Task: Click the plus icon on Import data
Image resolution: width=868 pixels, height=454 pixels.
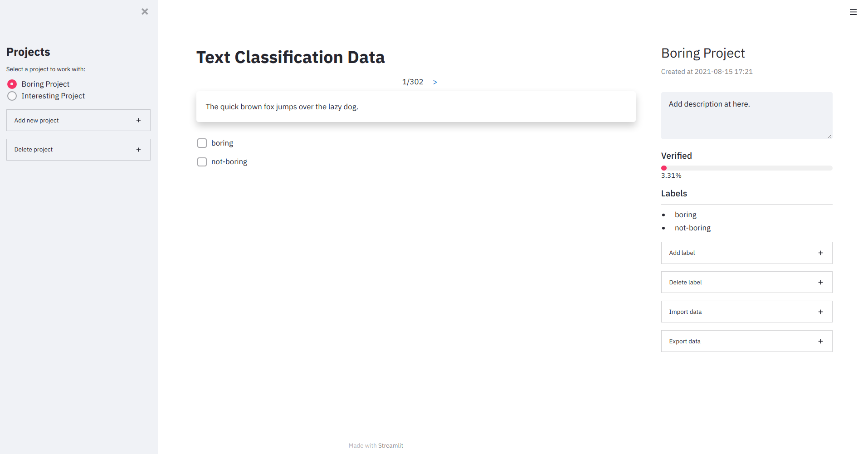Action: (820, 312)
